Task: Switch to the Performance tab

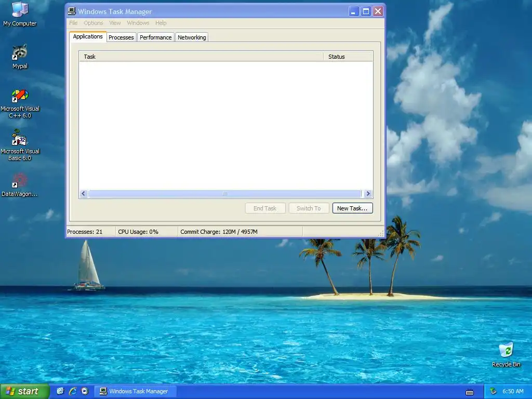Action: 156,37
